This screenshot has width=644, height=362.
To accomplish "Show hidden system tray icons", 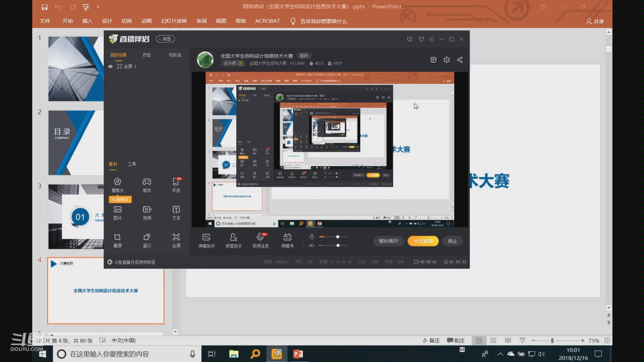I will click(x=500, y=354).
